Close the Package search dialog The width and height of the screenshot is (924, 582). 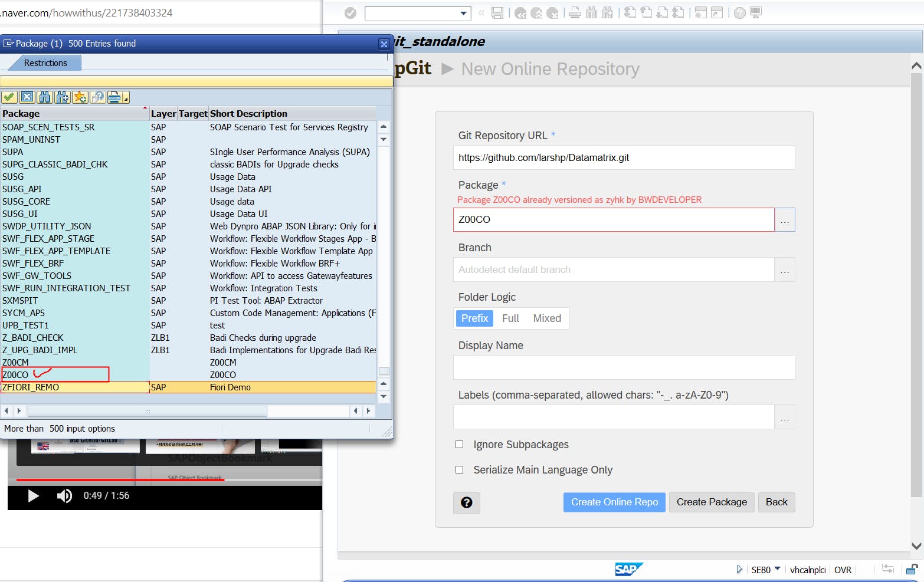[384, 44]
